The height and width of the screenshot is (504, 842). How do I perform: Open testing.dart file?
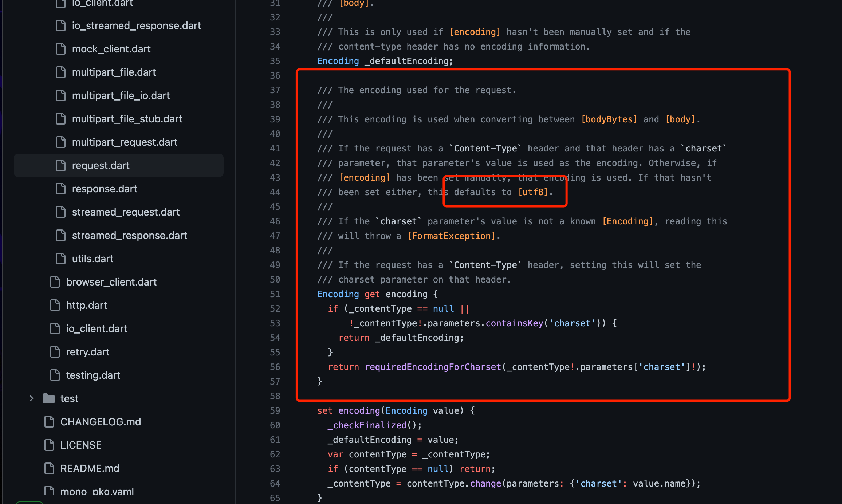(x=93, y=375)
